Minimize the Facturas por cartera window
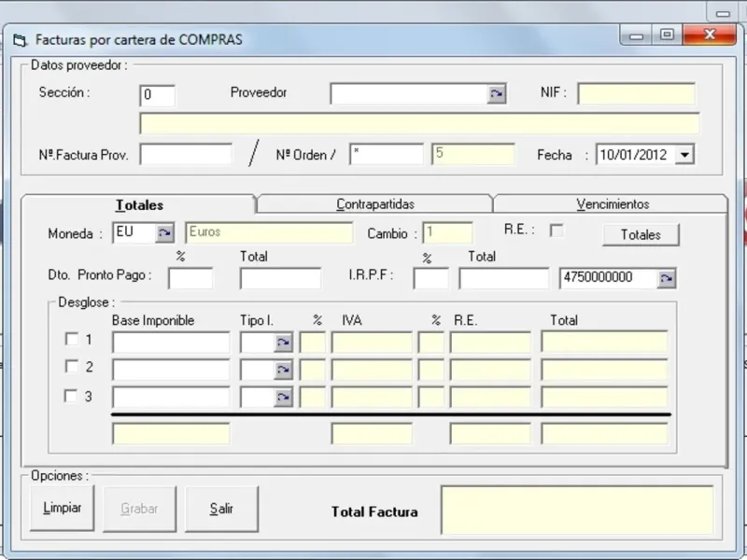Viewport: 747px width, 560px height. pos(637,36)
